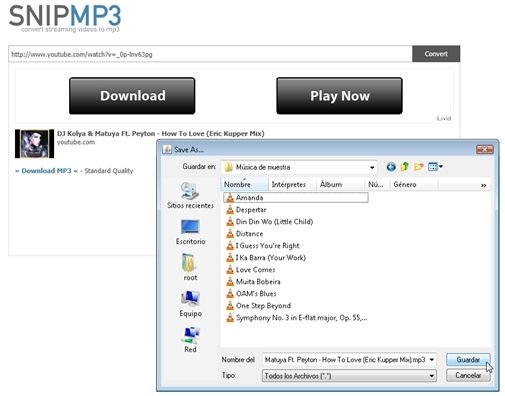This screenshot has width=505, height=396.
Task: Open Equipo location in sidebar
Action: coord(190,304)
